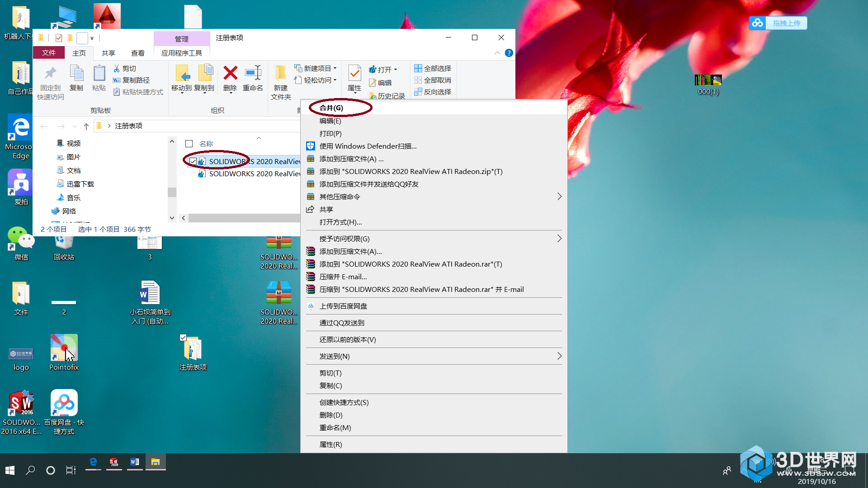Viewport: 868px width, 488px height.
Task: Choose 属性(R) in context menu
Action: (x=434, y=444)
